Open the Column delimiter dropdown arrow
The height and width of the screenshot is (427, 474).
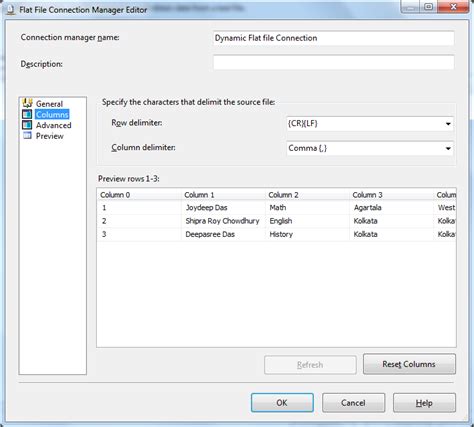point(448,148)
